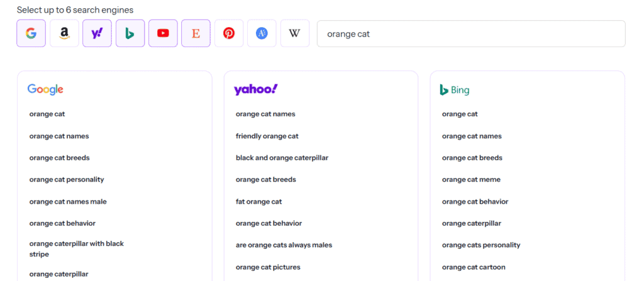The height and width of the screenshot is (281, 644).
Task: Toggle the Google search engine icon
Action: (x=31, y=33)
